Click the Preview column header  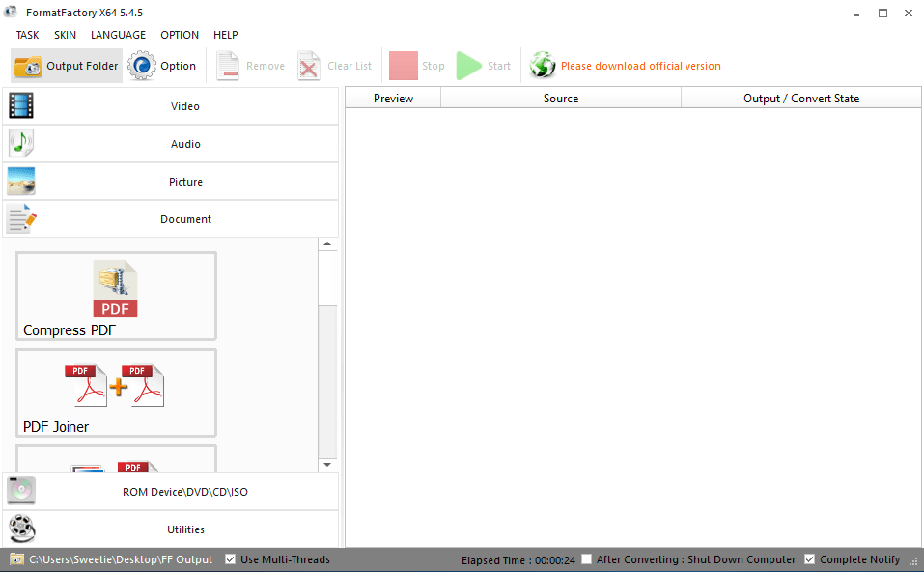click(393, 99)
